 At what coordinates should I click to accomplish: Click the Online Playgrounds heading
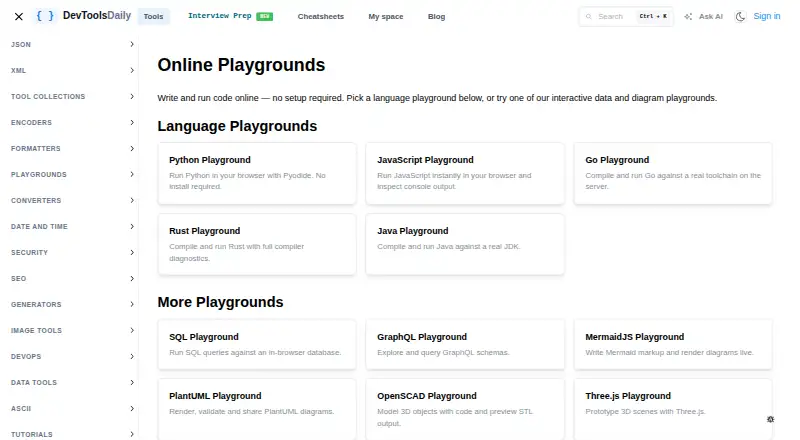click(x=241, y=65)
